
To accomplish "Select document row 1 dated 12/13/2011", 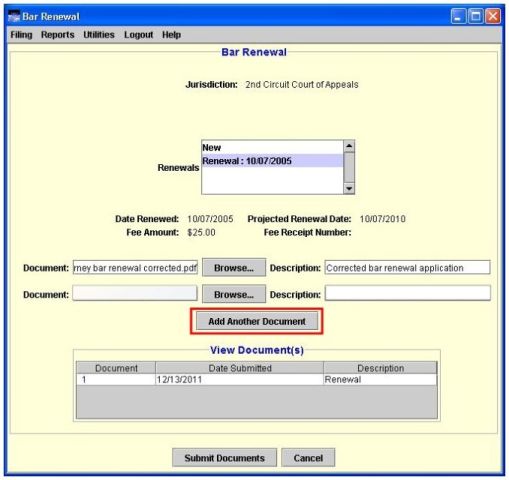I will [x=256, y=380].
